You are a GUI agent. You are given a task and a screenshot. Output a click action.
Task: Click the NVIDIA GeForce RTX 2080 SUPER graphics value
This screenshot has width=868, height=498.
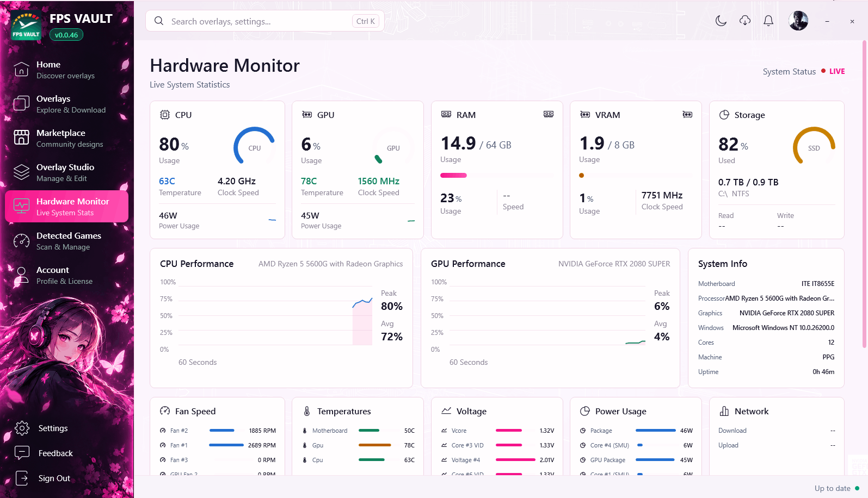click(787, 313)
